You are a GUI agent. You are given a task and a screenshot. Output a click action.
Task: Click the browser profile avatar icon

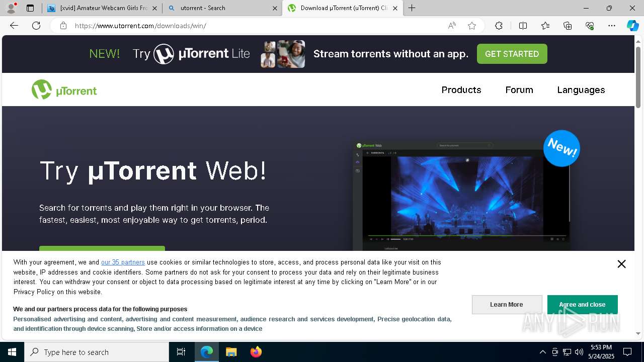11,8
